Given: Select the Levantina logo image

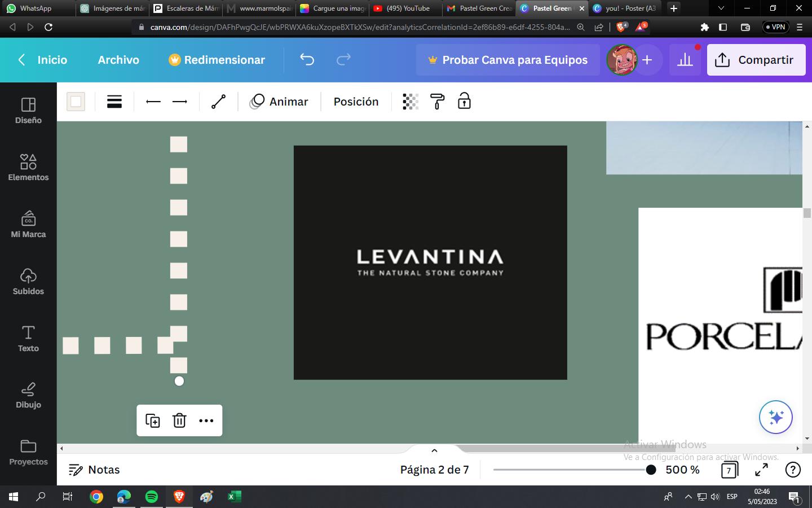Looking at the screenshot, I should pos(430,262).
